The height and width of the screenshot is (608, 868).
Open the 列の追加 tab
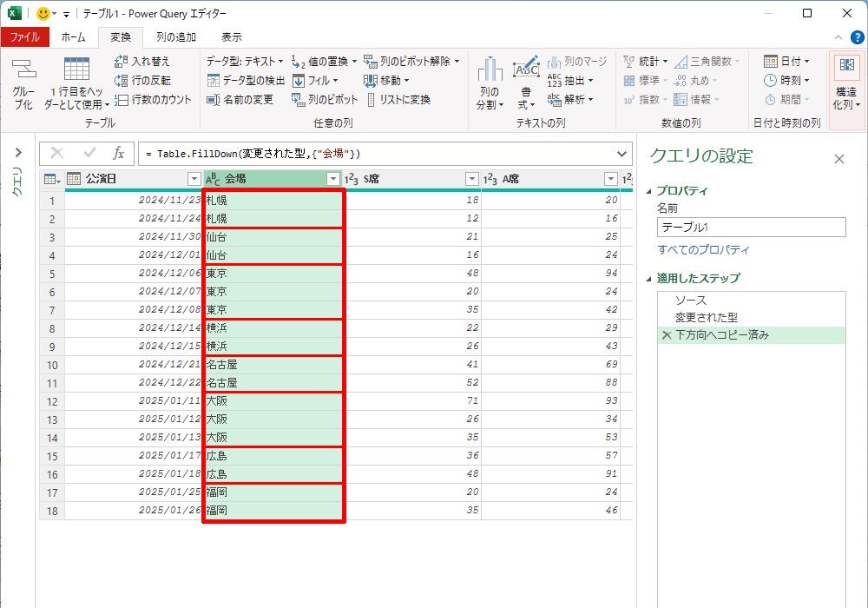[x=175, y=37]
